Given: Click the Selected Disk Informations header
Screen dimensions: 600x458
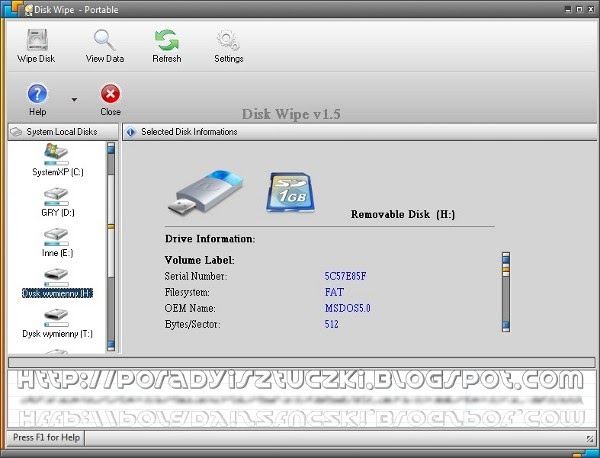Looking at the screenshot, I should 359,132.
